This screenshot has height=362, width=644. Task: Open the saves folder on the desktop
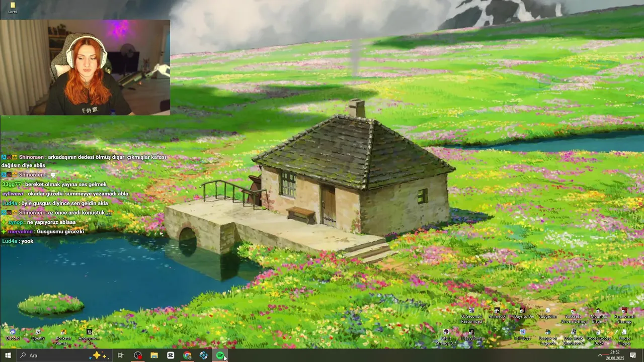click(x=13, y=8)
